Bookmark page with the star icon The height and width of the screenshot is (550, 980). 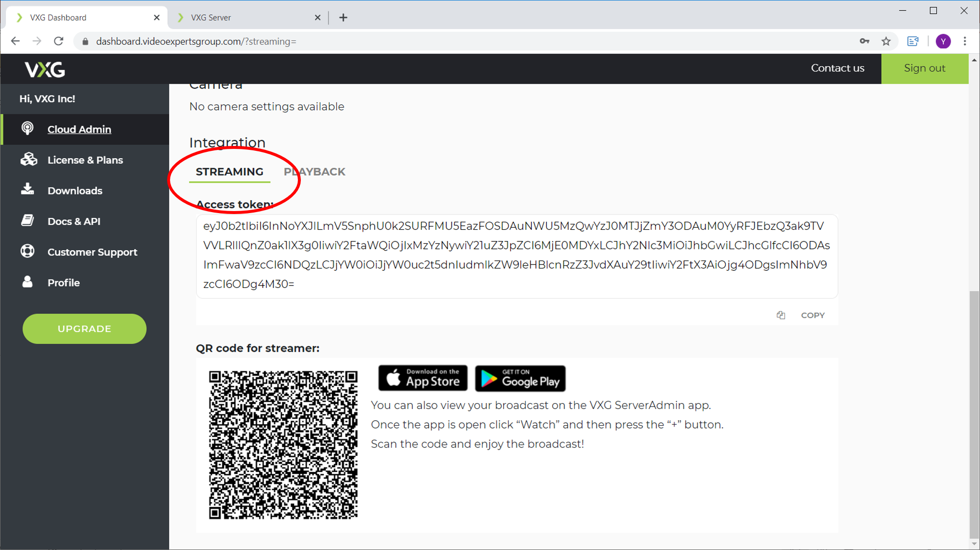point(886,42)
